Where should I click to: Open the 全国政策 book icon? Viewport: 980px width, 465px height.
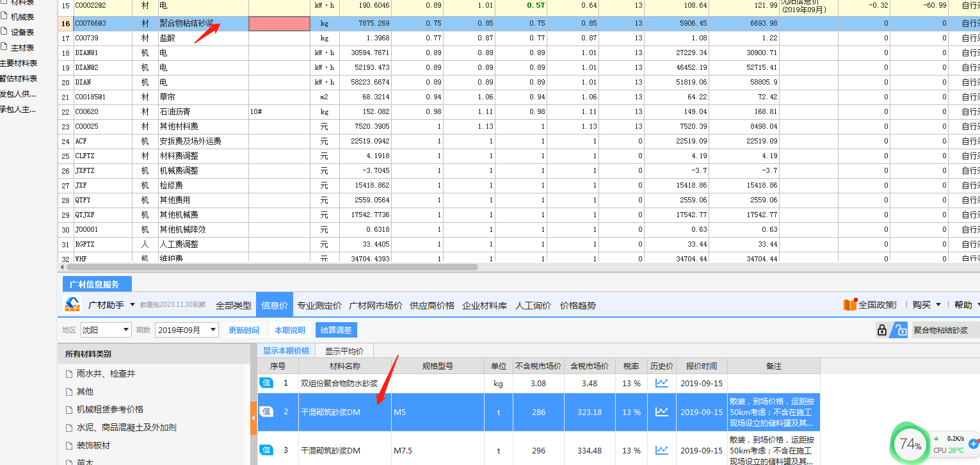click(850, 305)
